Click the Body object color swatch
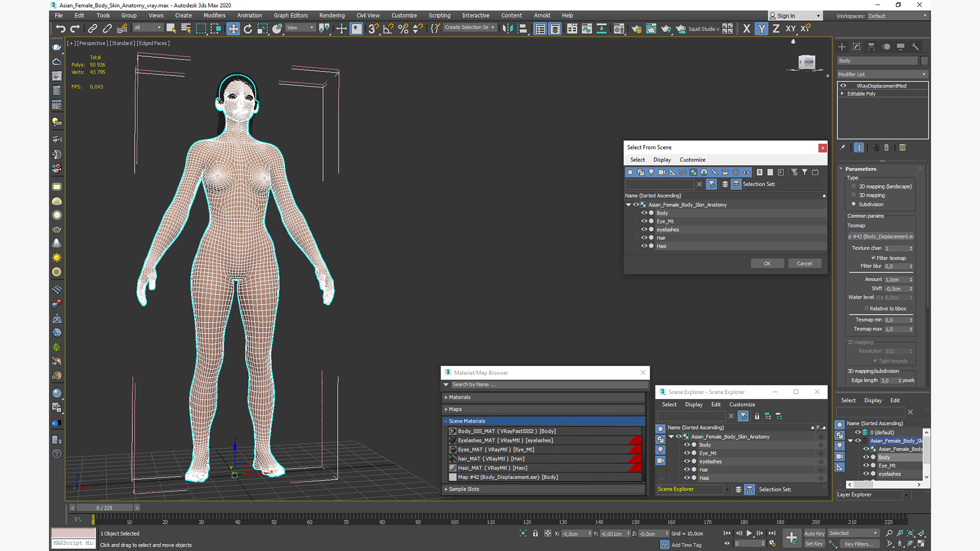 [924, 61]
